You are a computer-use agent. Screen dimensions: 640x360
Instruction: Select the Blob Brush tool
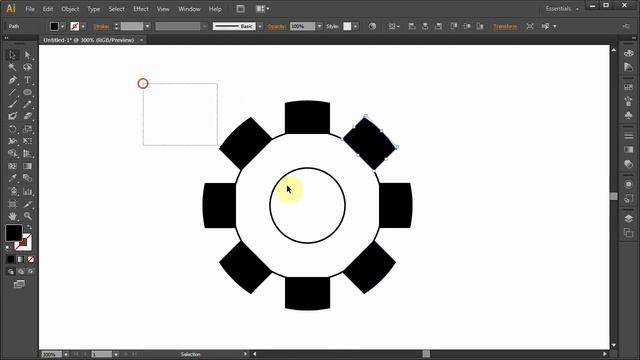pos(12,117)
